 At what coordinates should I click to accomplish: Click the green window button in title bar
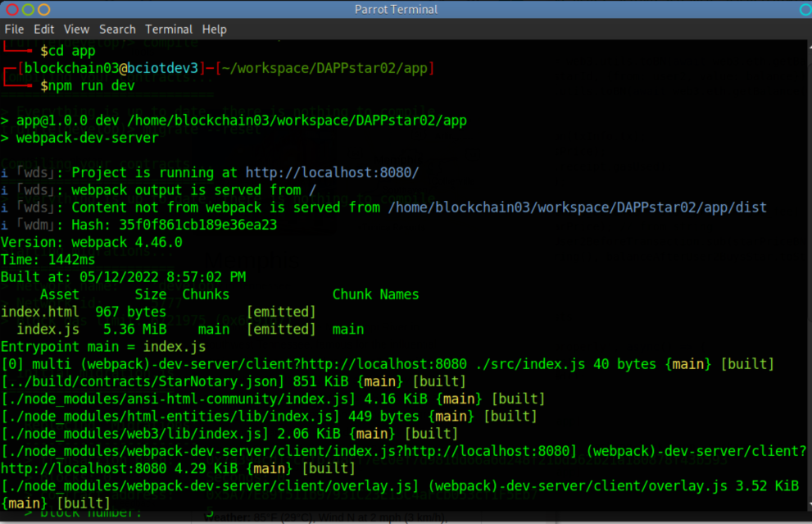[29, 9]
